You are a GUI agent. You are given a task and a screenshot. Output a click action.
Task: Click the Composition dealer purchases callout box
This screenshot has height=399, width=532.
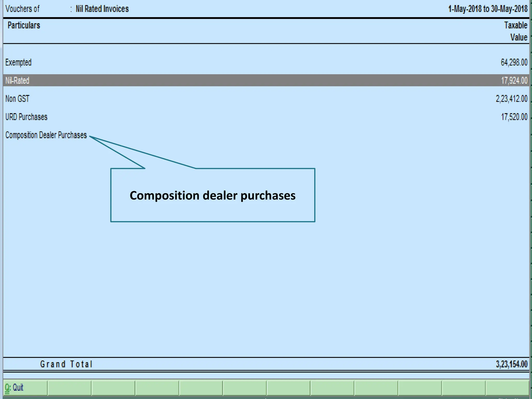click(212, 195)
